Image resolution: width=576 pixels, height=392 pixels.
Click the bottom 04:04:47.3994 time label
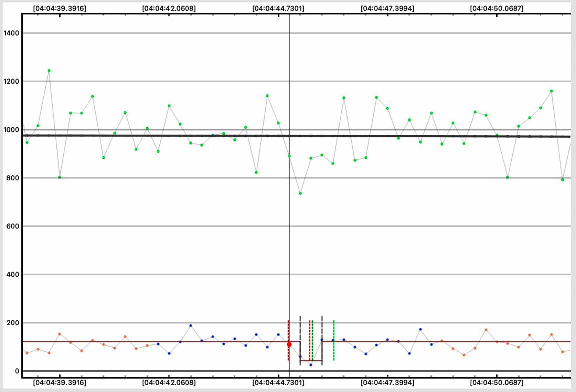coord(387,383)
